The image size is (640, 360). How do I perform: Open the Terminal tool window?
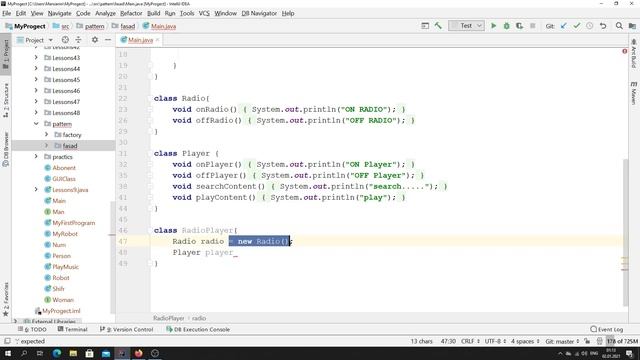tap(73, 329)
